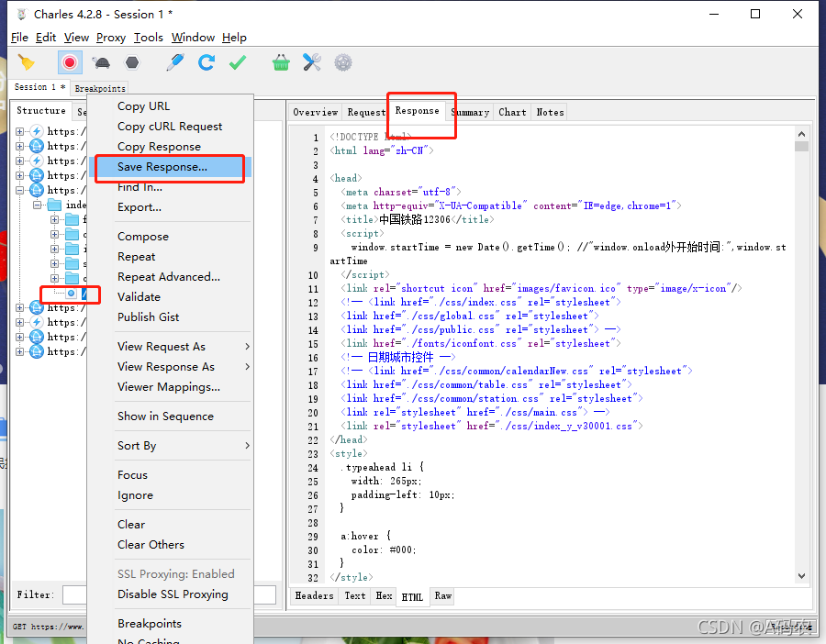The height and width of the screenshot is (644, 826).
Task: Choose Disable SSL Proxying
Action: pos(169,594)
